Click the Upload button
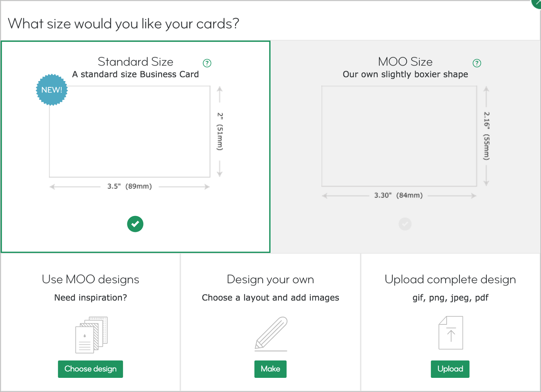This screenshot has width=541, height=392. [450, 369]
